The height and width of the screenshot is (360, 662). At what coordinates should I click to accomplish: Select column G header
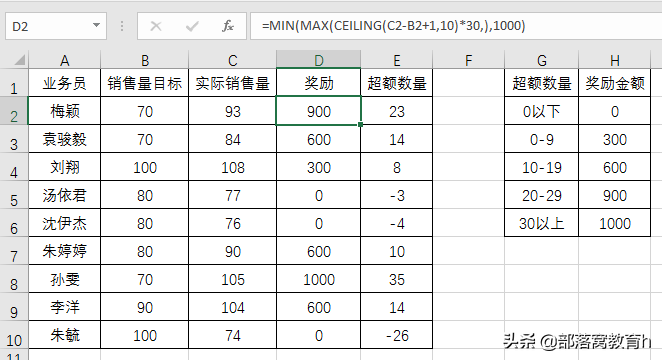tap(542, 60)
